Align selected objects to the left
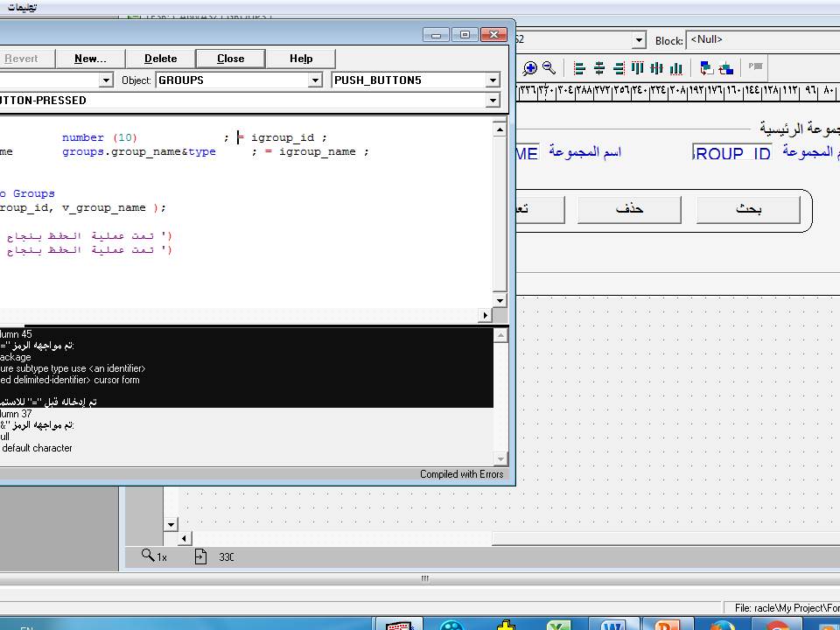The width and height of the screenshot is (840, 630). click(580, 68)
